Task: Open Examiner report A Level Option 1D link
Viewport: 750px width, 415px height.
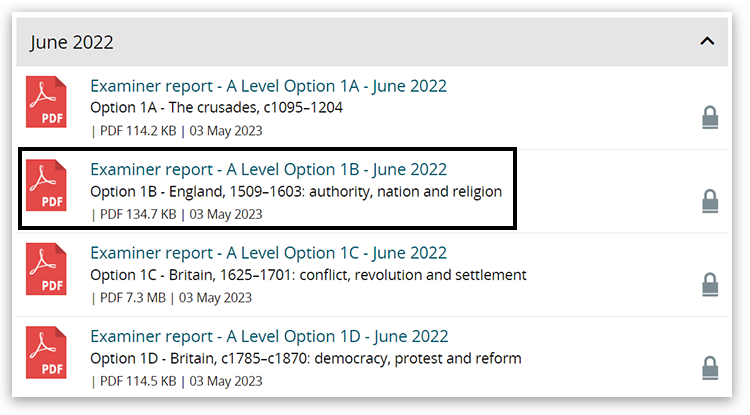Action: coord(269,336)
